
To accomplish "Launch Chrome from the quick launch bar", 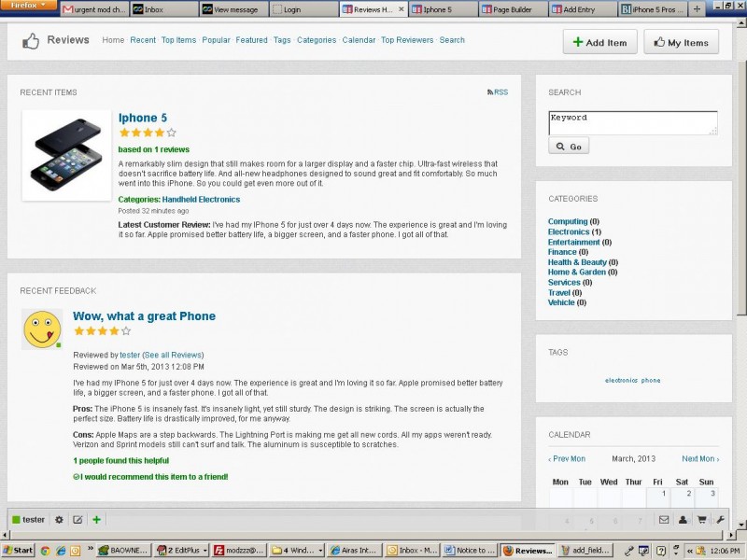I will (45, 551).
